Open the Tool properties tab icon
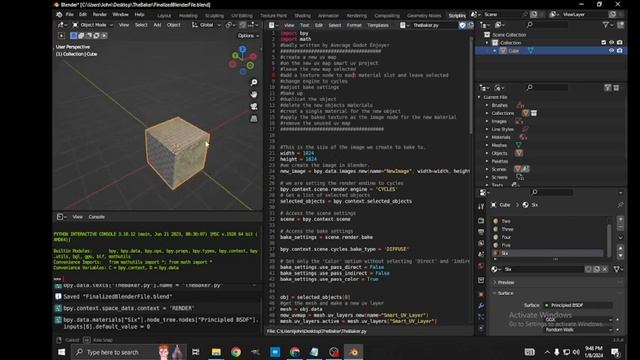The image size is (640, 360). [481, 207]
